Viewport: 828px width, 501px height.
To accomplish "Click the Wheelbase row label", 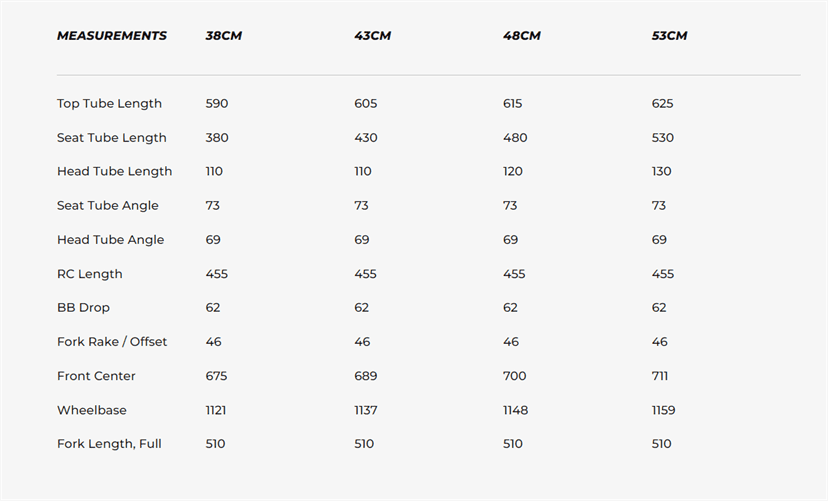I will click(x=92, y=410).
